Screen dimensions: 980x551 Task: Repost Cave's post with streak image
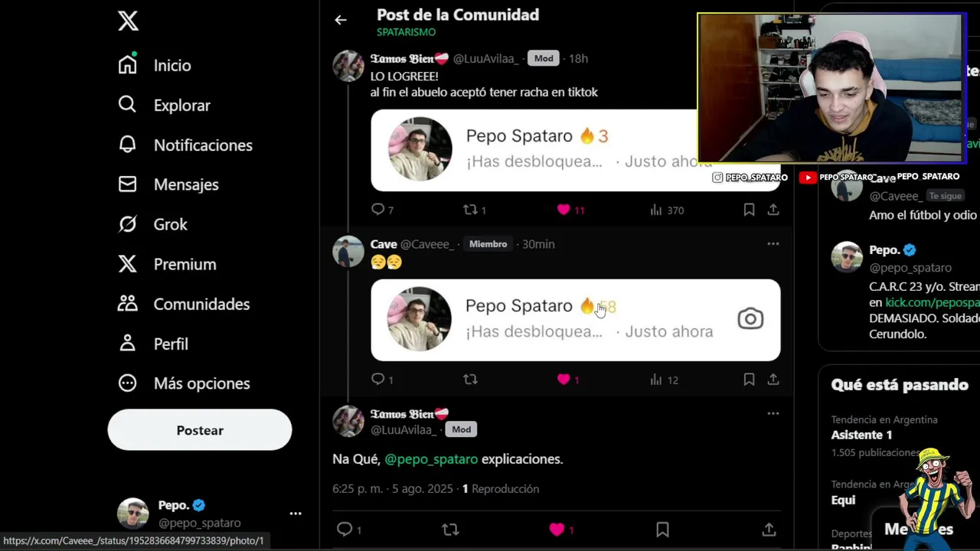470,380
